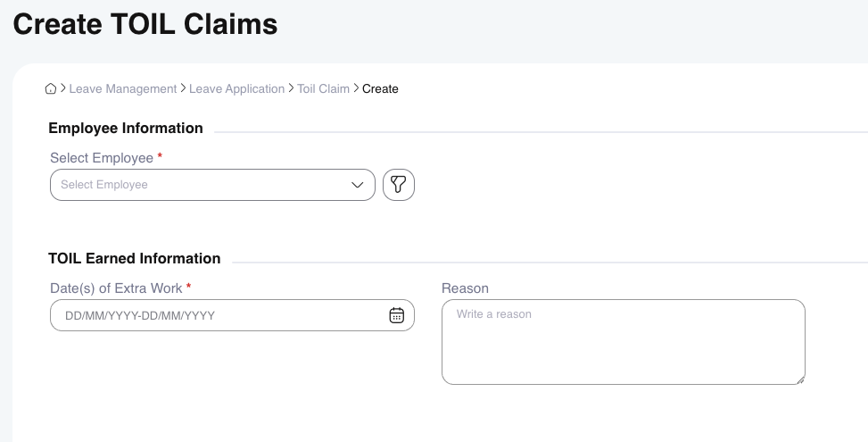Expand the Select Employee dropdown arrow

coord(358,185)
